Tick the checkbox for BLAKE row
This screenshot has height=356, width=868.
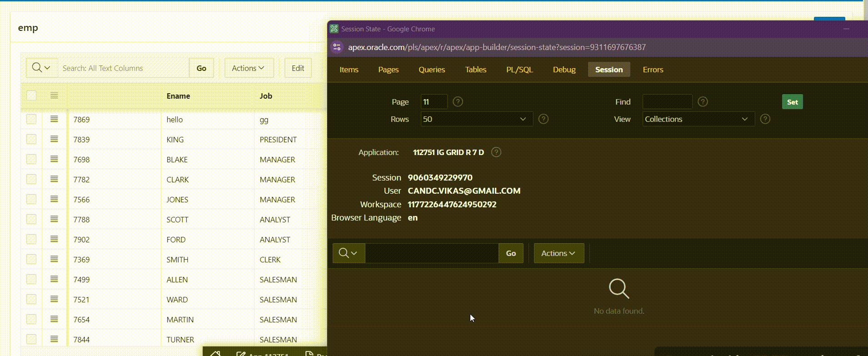pyautogui.click(x=31, y=159)
